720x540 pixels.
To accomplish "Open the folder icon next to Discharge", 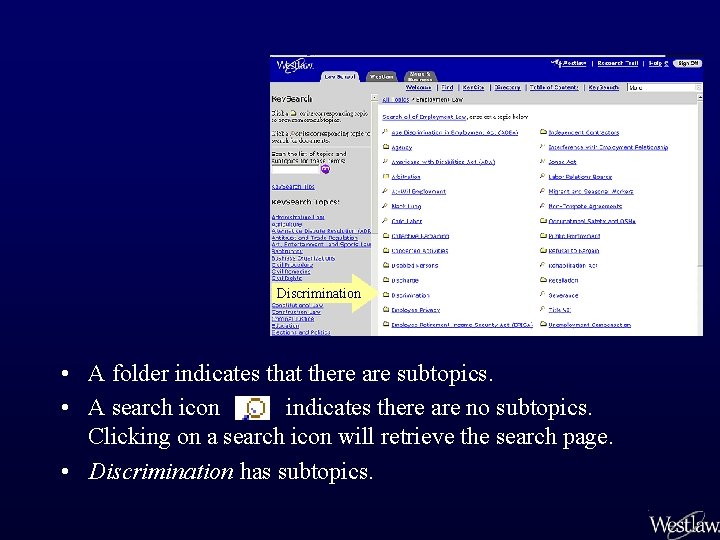I will tap(386, 280).
